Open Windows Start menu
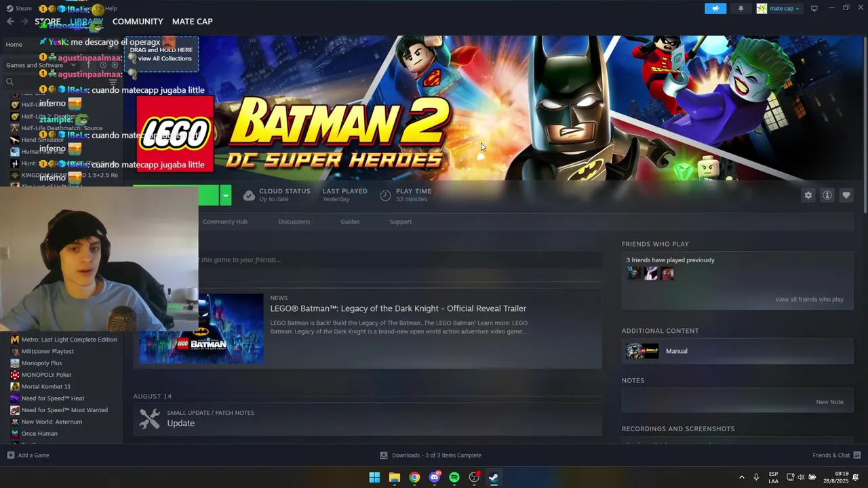The height and width of the screenshot is (488, 868). (374, 477)
